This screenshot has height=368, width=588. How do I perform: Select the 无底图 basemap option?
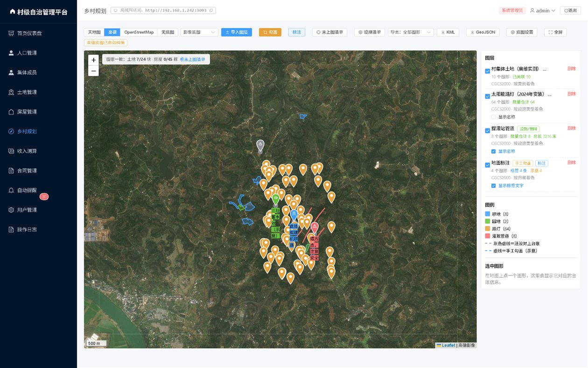(x=167, y=32)
